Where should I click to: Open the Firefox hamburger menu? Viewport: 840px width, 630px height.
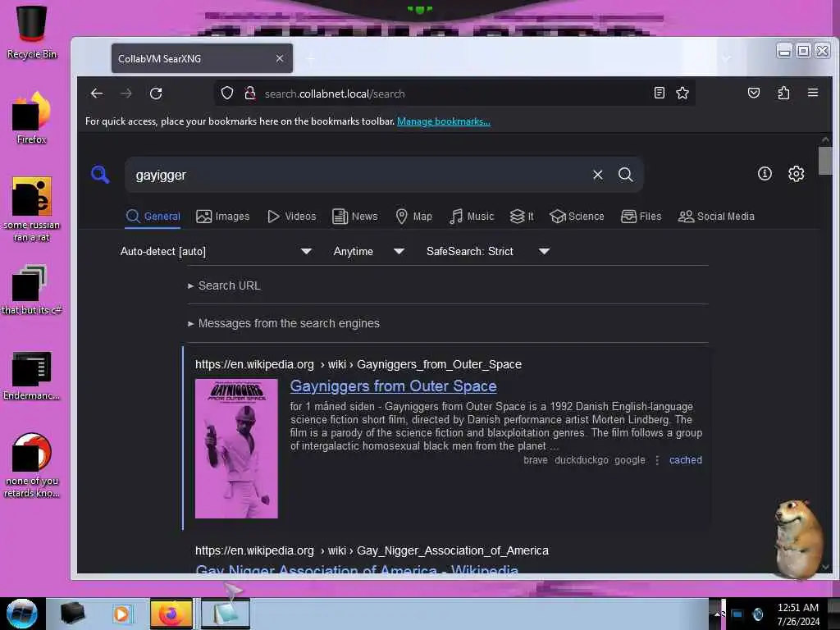click(813, 93)
